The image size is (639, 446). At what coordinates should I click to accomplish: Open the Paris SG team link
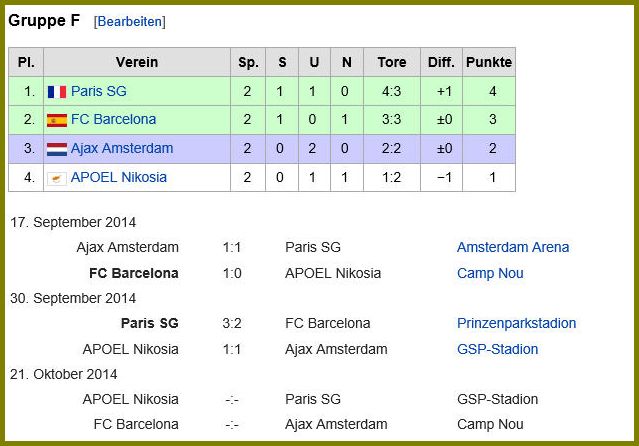point(99,91)
